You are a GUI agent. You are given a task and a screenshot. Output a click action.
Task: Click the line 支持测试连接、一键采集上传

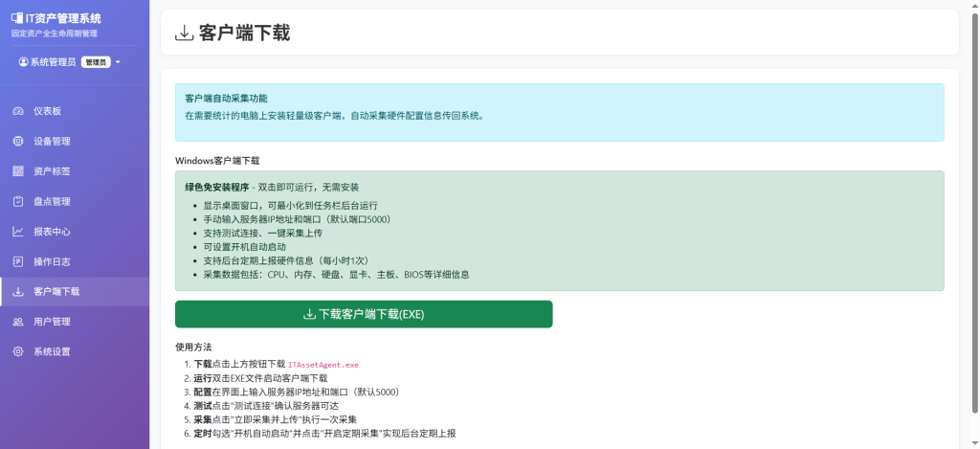click(x=262, y=233)
